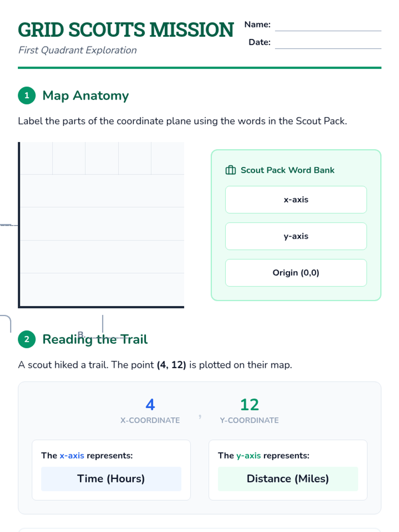Click the backpack icon beside Scout Pack Word Bank

[230, 170]
